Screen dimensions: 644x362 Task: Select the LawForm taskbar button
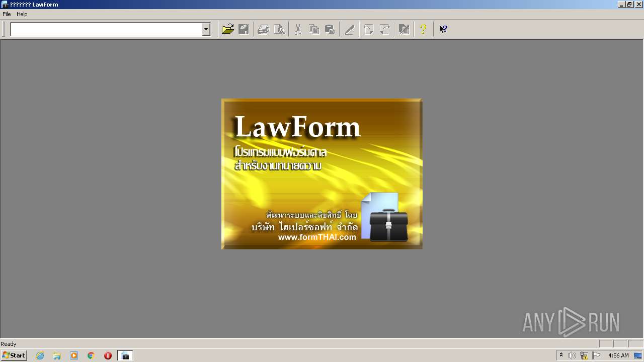click(x=125, y=355)
